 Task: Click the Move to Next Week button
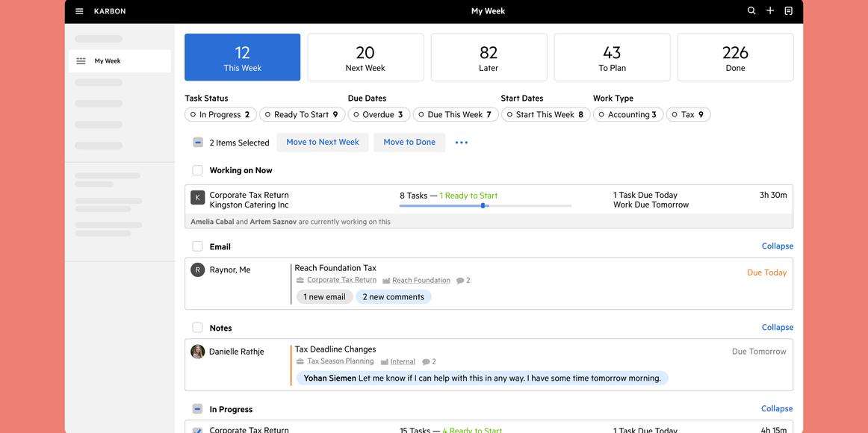pos(322,142)
